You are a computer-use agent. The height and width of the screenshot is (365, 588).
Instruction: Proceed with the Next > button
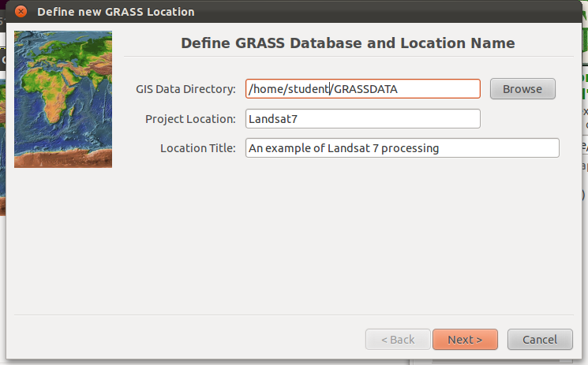coord(465,340)
